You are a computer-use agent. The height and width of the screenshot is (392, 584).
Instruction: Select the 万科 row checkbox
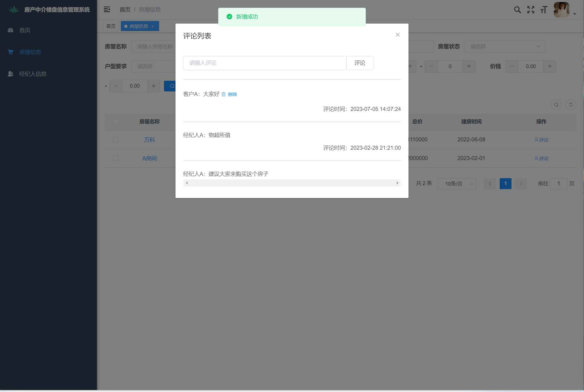(x=116, y=140)
